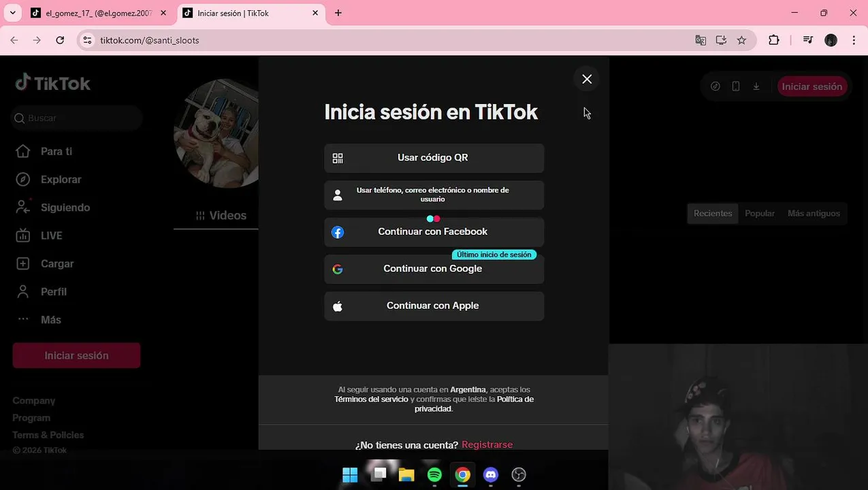
Task: Click the download app icon in header
Action: coord(756,86)
